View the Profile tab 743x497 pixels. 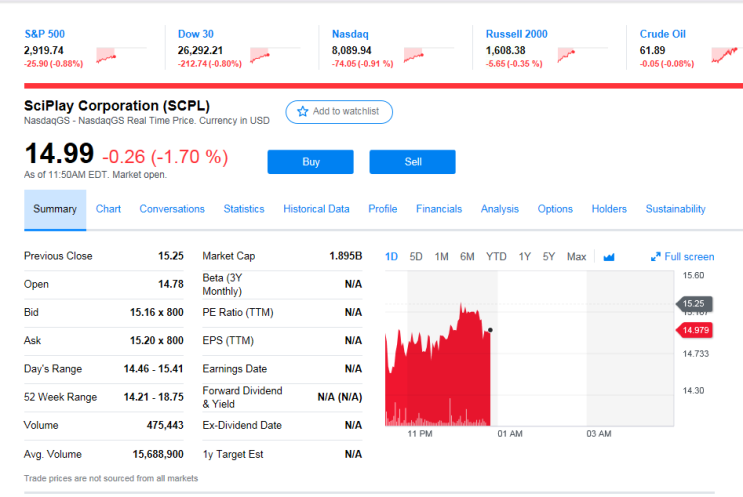point(383,209)
